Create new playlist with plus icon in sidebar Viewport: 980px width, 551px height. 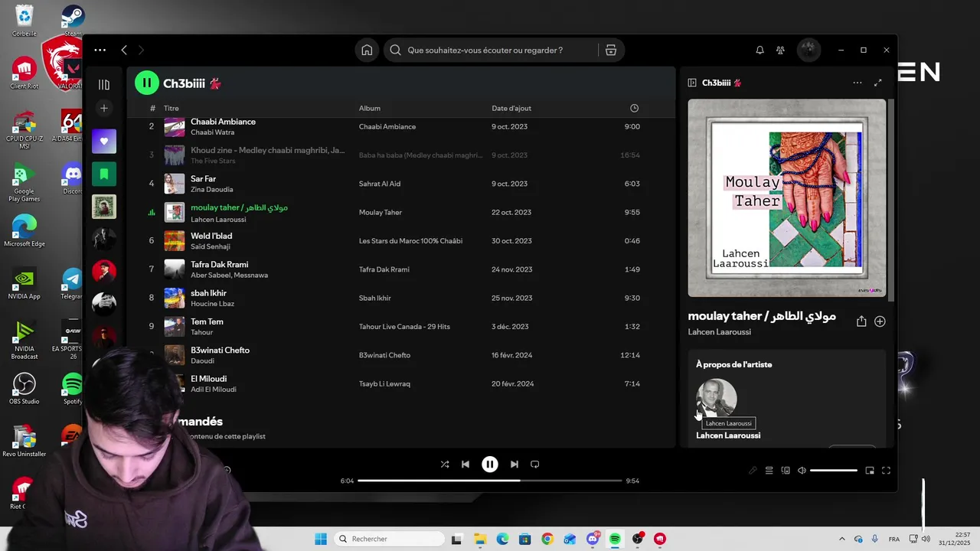point(104,109)
